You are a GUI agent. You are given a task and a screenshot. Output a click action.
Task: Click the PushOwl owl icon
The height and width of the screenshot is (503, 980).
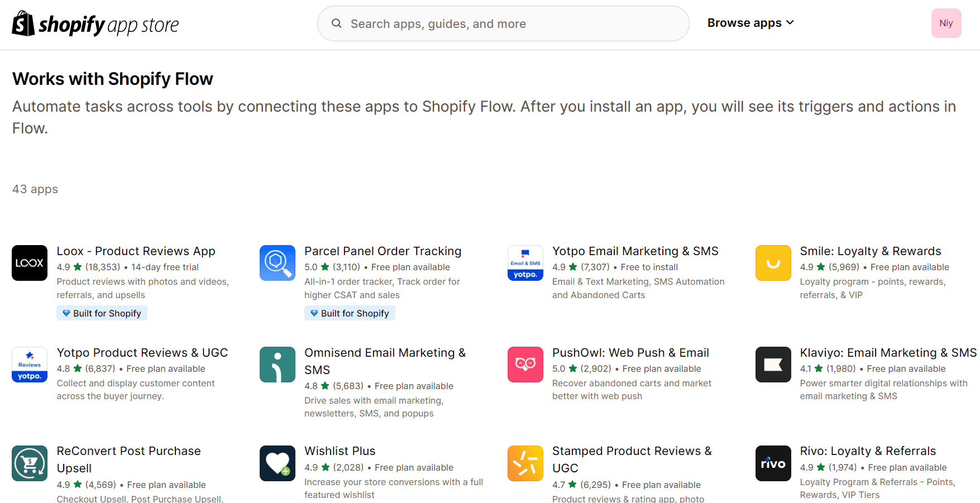click(x=525, y=365)
